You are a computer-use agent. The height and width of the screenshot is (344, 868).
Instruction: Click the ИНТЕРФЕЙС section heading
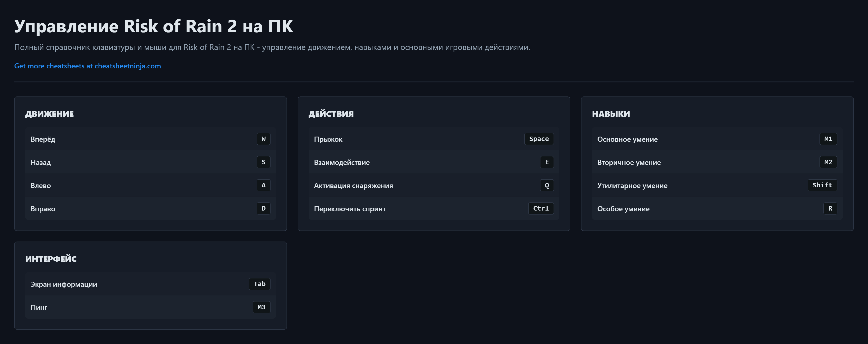(51, 259)
